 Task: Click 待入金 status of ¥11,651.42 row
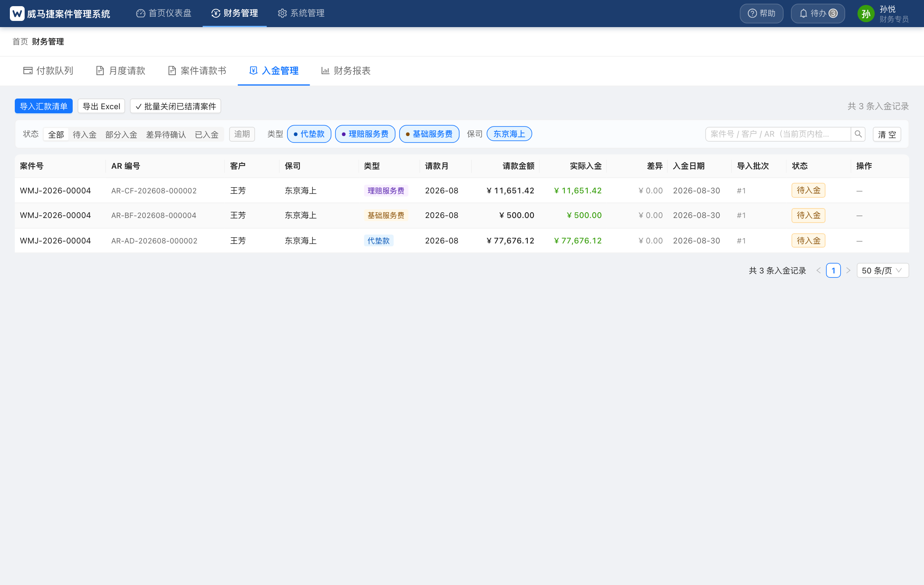[x=808, y=190]
